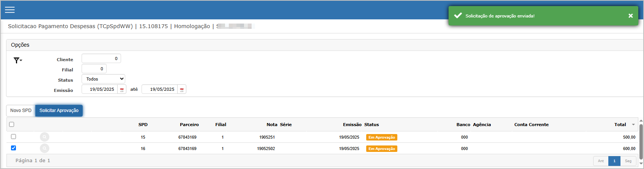Uncheck the checkbox for SPD 16 row
Viewport: 644px width, 169px height.
click(x=14, y=148)
